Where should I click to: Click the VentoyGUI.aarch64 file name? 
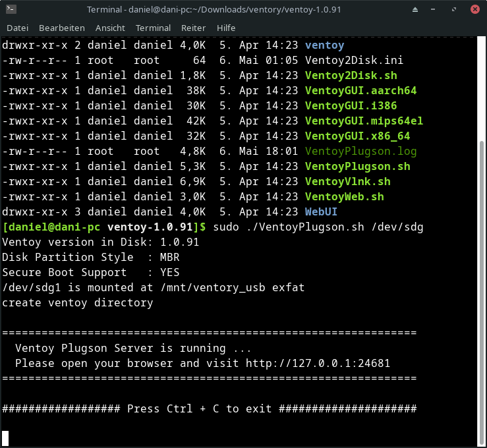coord(360,91)
